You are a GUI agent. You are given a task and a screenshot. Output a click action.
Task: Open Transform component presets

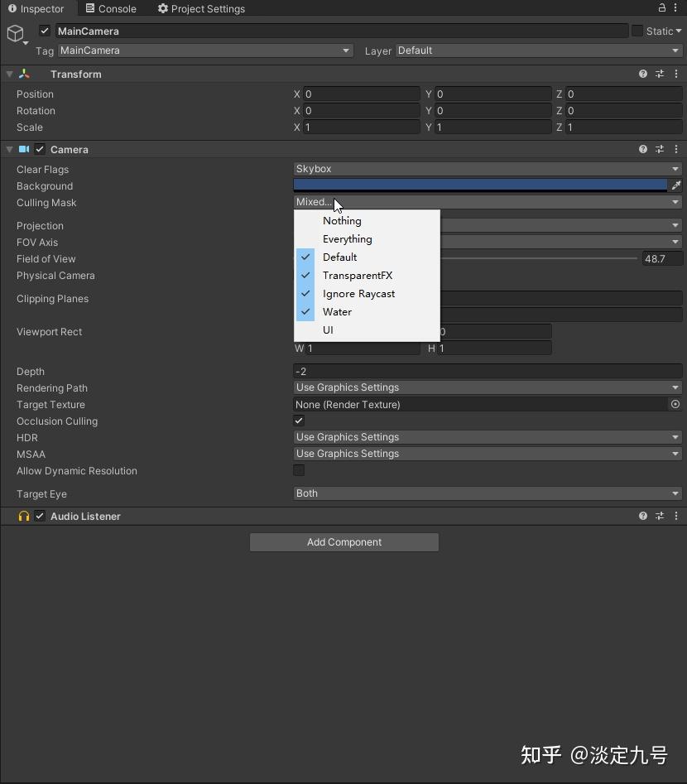tap(660, 74)
